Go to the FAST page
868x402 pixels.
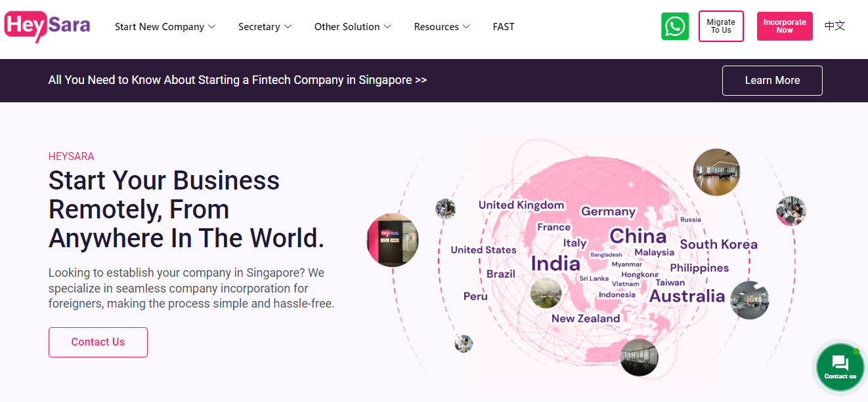504,27
